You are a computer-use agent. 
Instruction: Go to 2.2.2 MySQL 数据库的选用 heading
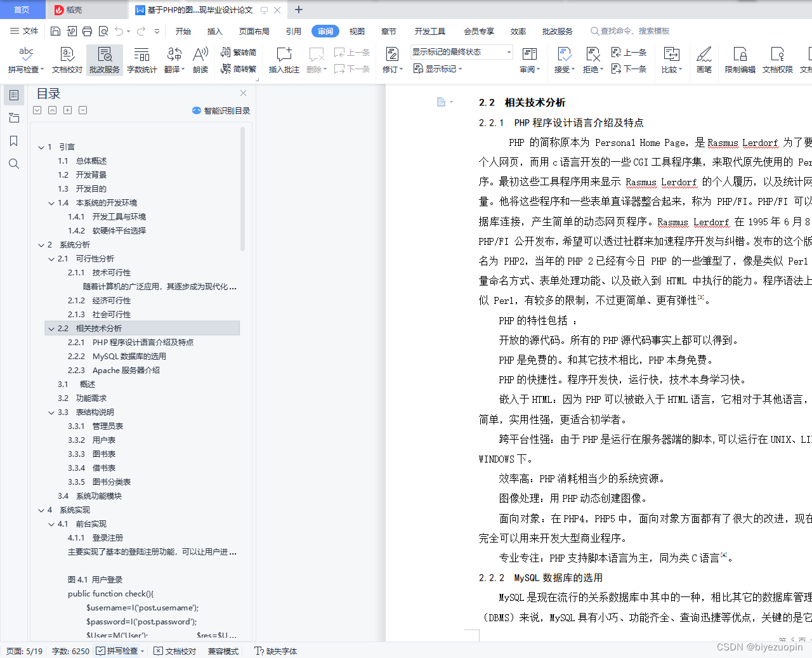pyautogui.click(x=117, y=357)
